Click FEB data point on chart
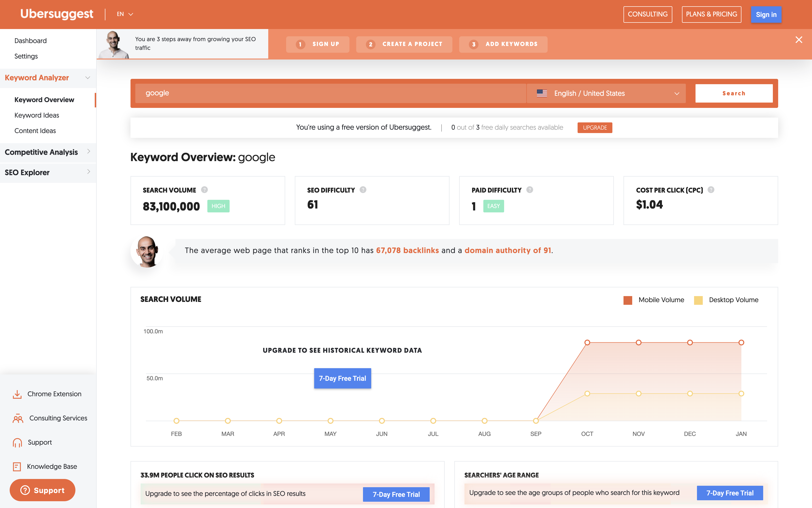This screenshot has height=508, width=812. [176, 421]
